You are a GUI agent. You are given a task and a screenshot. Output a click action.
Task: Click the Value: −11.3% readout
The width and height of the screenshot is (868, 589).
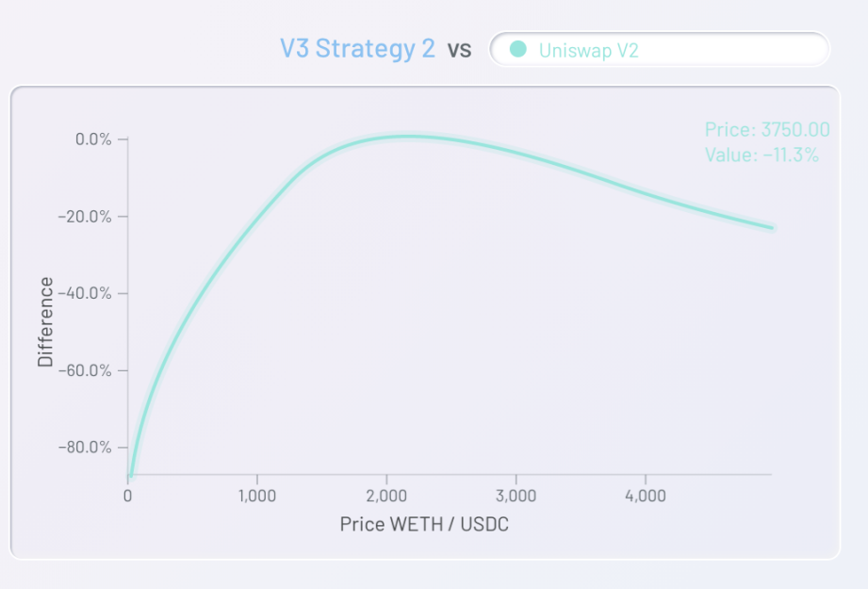(x=762, y=155)
